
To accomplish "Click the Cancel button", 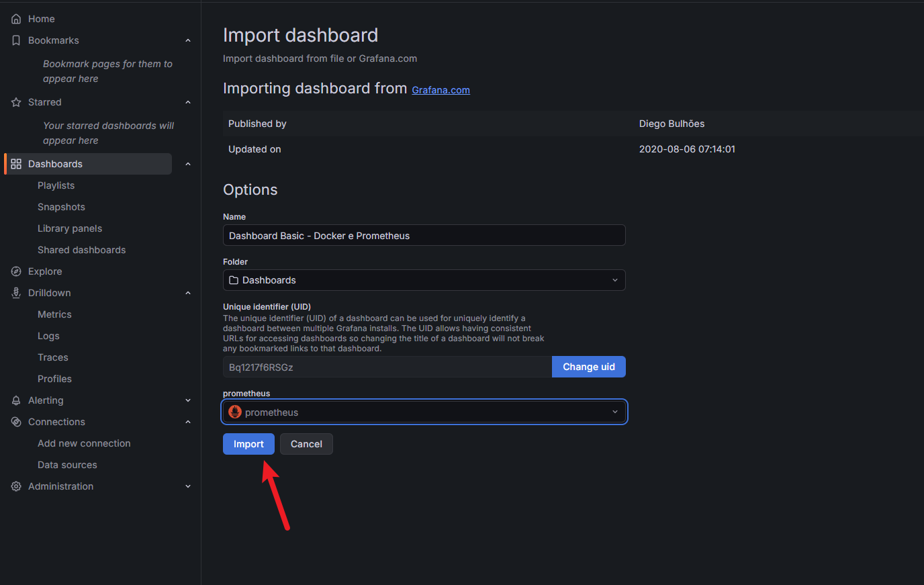I will coord(306,444).
